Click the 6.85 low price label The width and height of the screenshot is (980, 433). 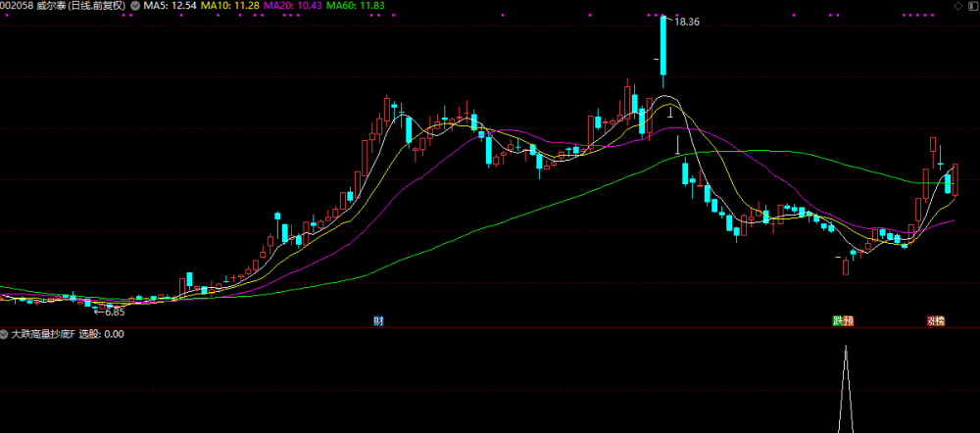coord(115,312)
